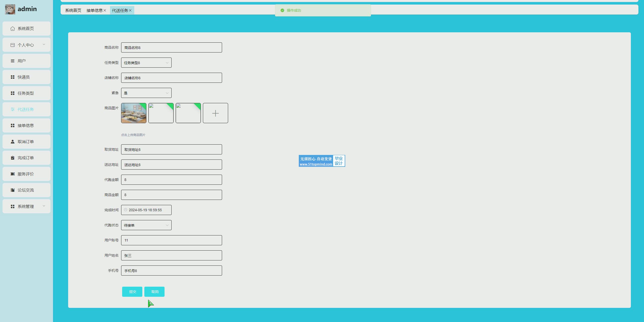This screenshot has height=322, width=644.
Task: Click the grid icon beside 系统管理
Action: (x=13, y=206)
